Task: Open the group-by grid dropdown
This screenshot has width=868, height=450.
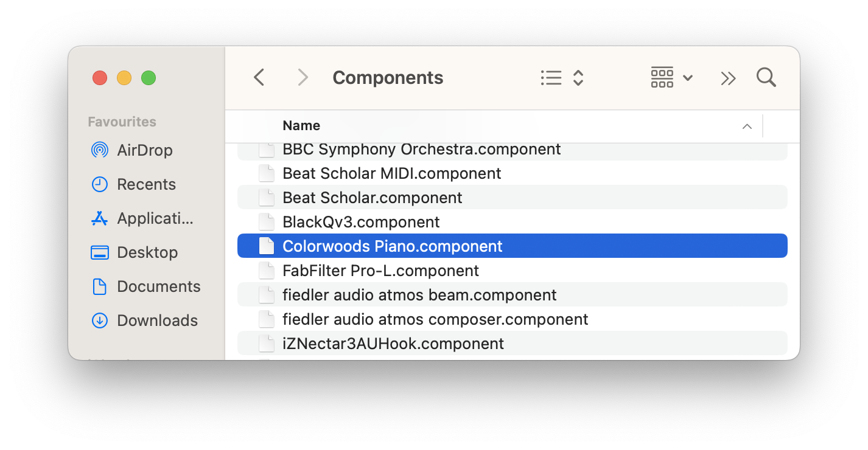Action: coord(671,78)
